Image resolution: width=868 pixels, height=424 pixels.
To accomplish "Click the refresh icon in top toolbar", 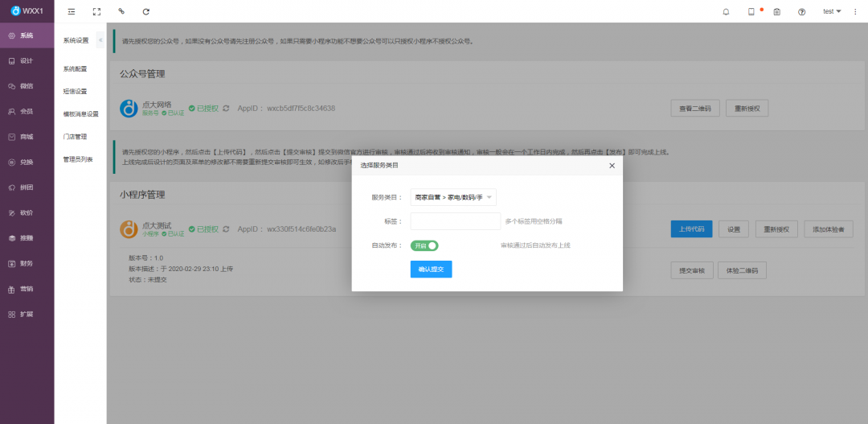I will click(145, 11).
